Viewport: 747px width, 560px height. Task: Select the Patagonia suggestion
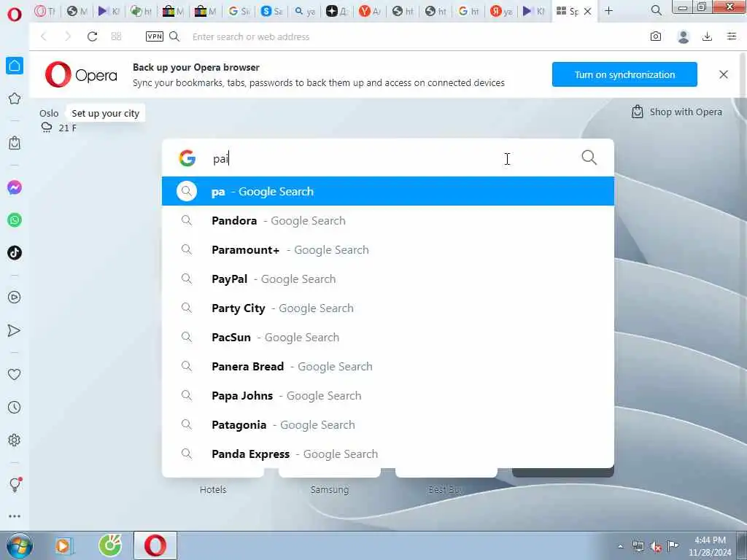(x=388, y=425)
